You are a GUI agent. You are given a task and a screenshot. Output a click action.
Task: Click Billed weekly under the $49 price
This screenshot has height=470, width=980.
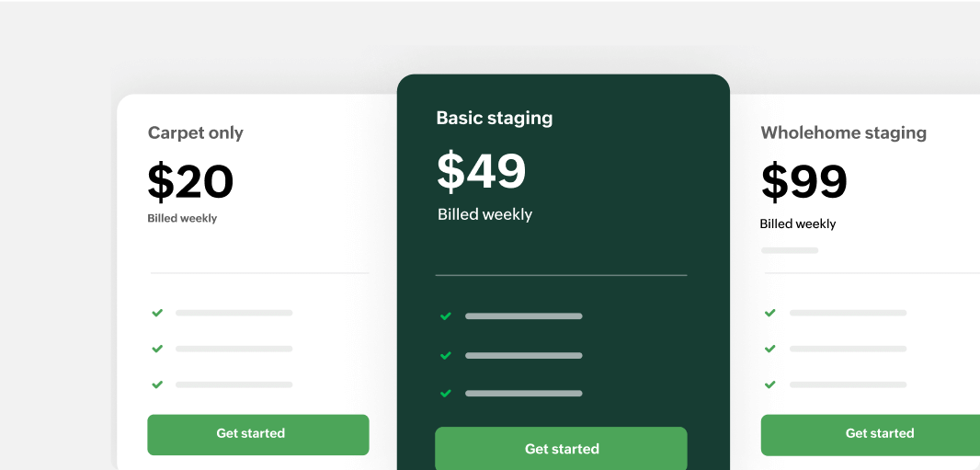click(484, 214)
